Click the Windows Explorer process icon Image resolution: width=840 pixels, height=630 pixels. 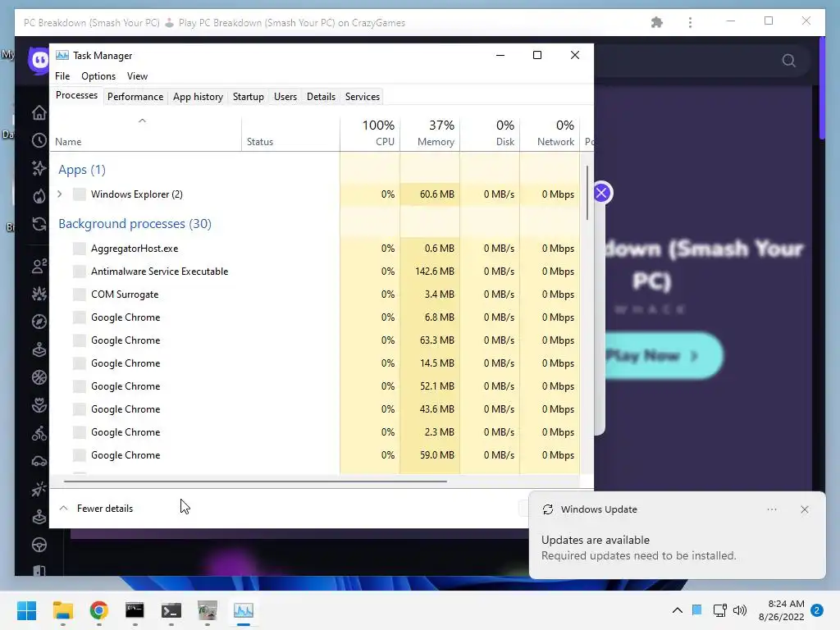[80, 194]
